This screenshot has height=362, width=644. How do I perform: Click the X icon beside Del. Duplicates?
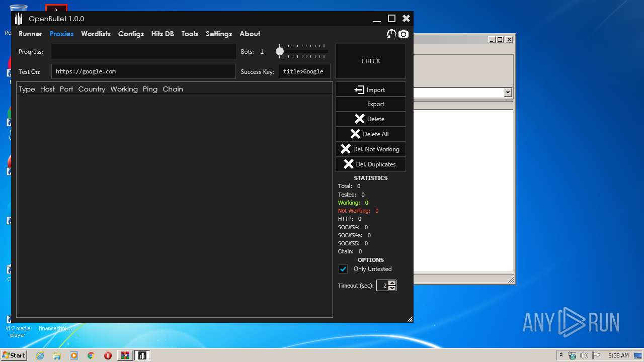click(x=348, y=164)
